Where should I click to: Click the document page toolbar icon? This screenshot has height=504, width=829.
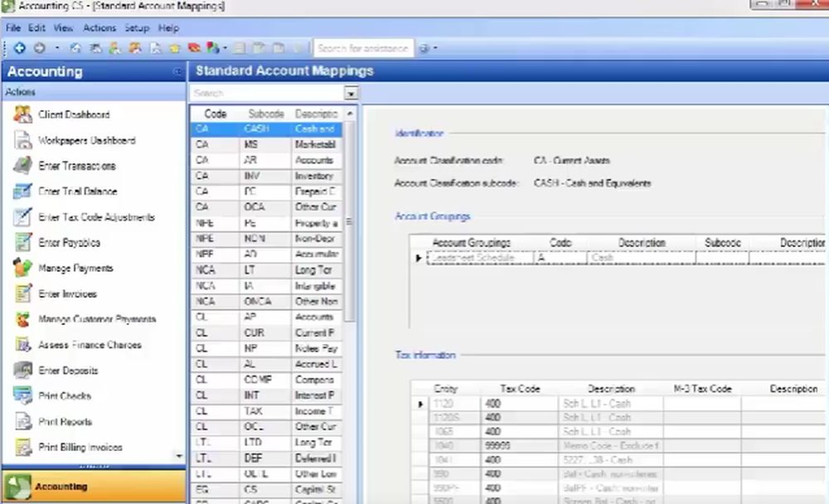point(155,48)
